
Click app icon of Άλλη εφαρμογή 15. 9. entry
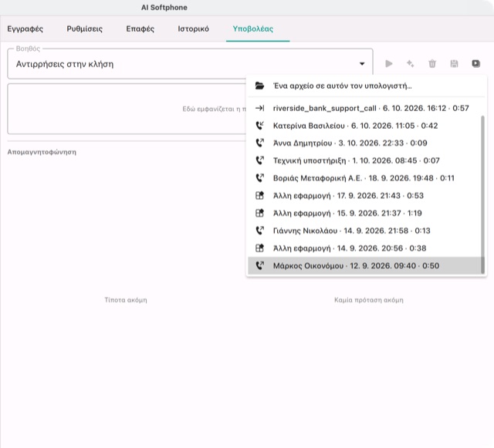click(259, 213)
